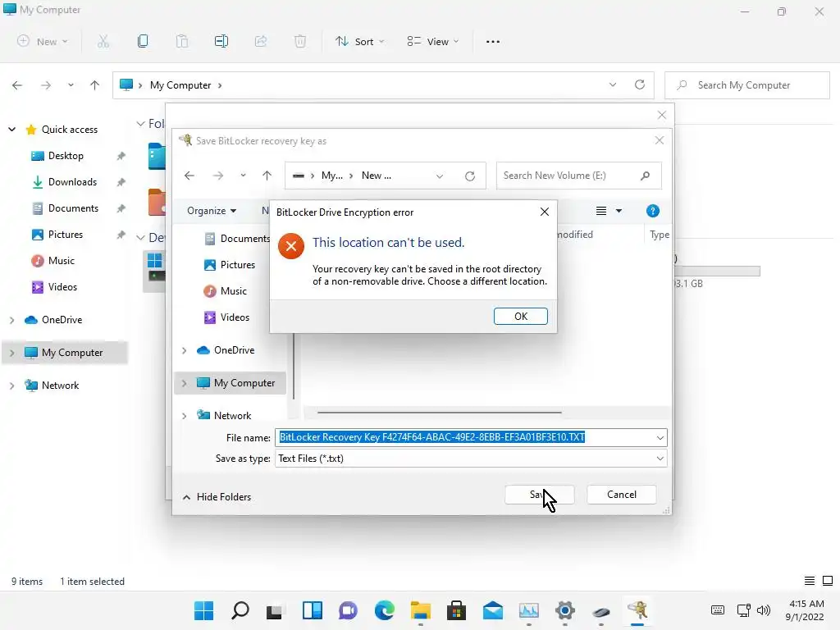Collapse the Quick access section
The height and width of the screenshot is (630, 840).
click(11, 130)
